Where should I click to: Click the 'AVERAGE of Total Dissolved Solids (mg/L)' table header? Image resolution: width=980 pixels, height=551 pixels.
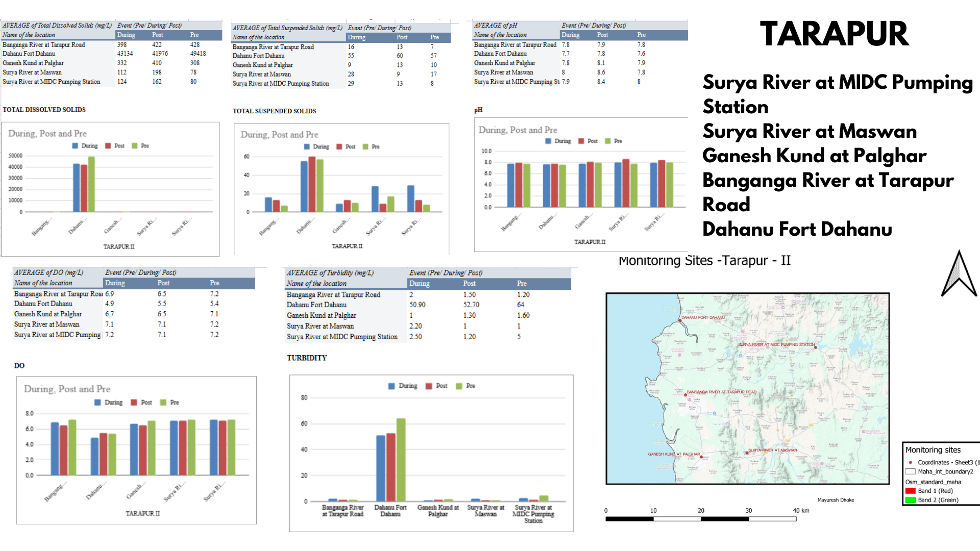point(57,26)
